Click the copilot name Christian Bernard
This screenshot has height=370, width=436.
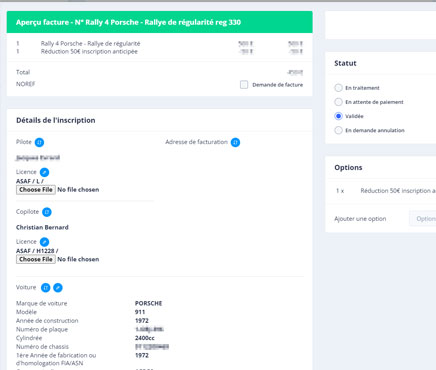tap(42, 227)
